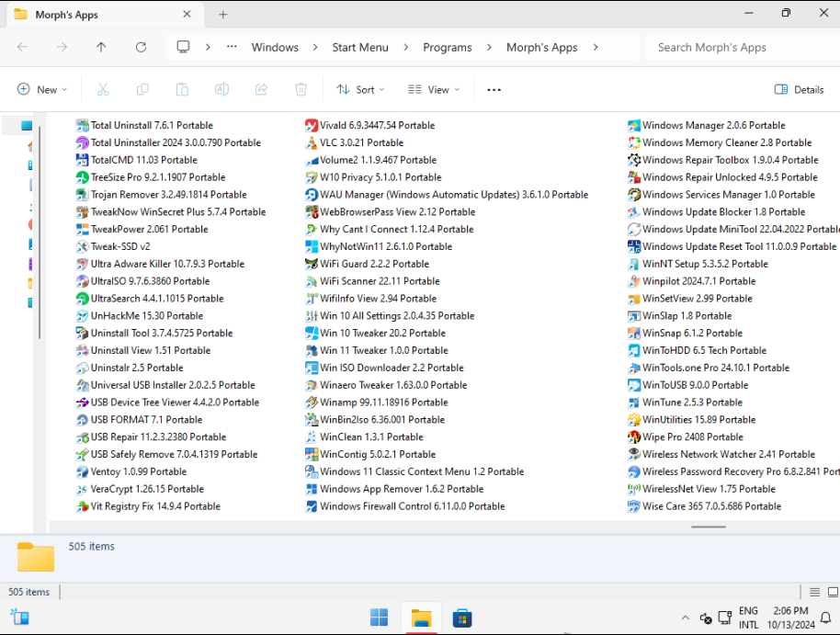Viewport: 840px width, 635px height.
Task: Click the Windows Firewall Control icon
Action: [312, 506]
